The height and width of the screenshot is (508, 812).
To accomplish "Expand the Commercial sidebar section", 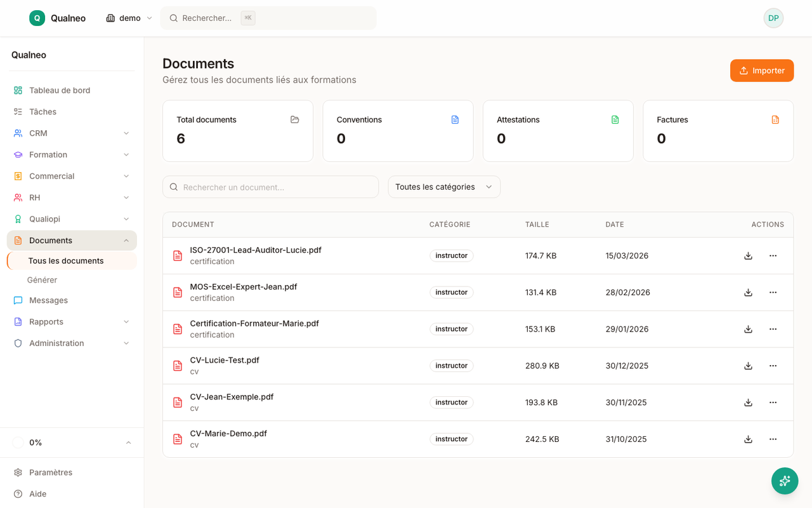I will click(72, 176).
